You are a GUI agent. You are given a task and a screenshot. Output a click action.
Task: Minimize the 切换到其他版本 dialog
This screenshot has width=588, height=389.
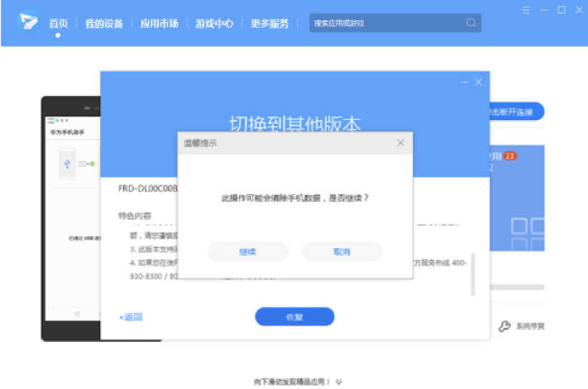[x=464, y=82]
